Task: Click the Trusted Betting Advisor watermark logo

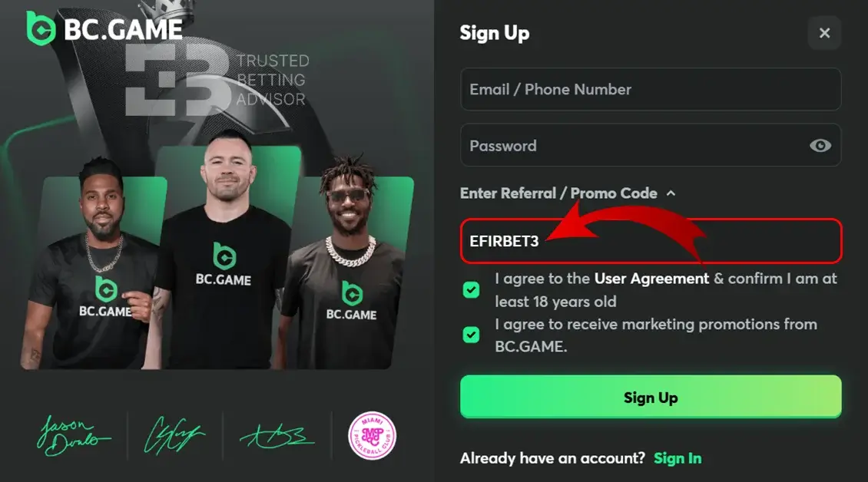Action: click(217, 81)
